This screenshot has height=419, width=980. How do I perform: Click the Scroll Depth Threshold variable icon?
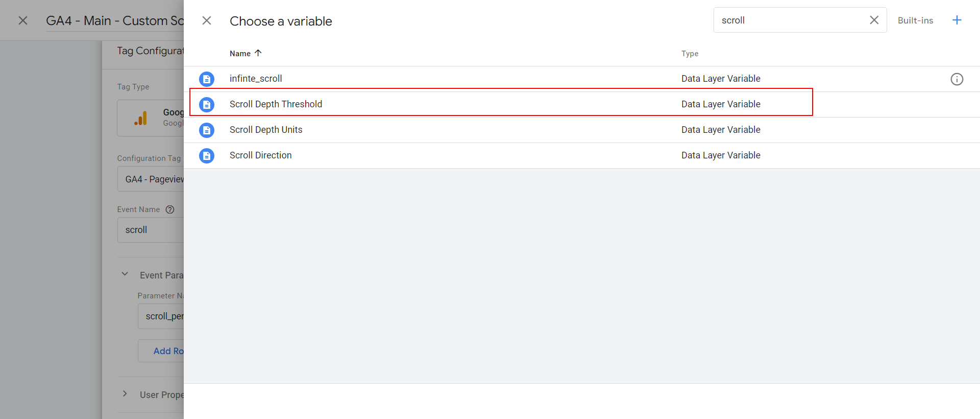point(207,105)
